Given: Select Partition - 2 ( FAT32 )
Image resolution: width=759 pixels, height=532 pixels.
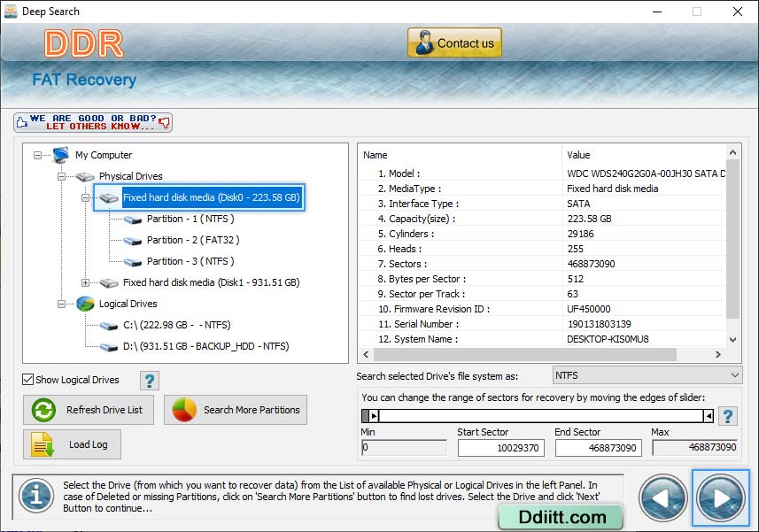Looking at the screenshot, I should point(193,240).
